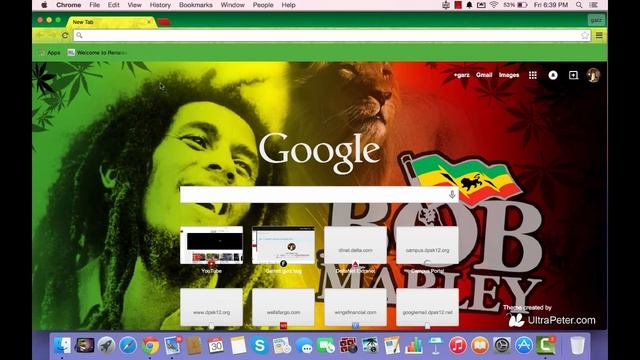This screenshot has width=640, height=360.
Task: Go to Gmail link
Action: coord(484,75)
